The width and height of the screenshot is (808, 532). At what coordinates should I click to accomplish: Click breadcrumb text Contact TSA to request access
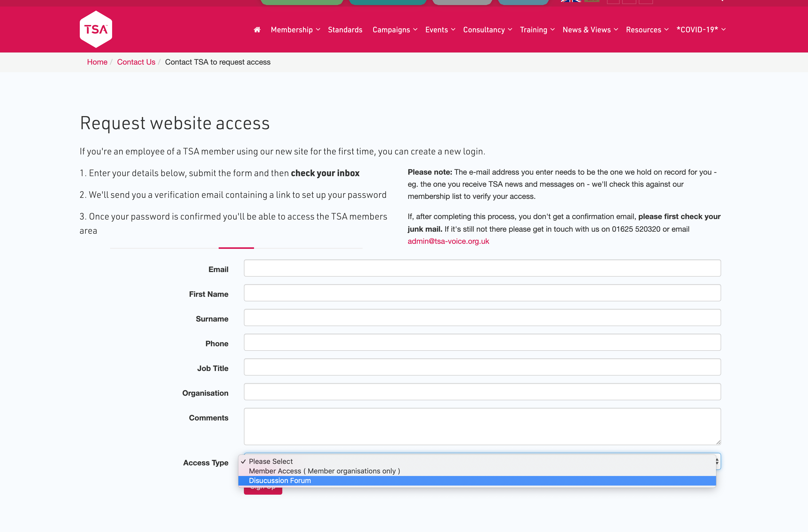click(218, 62)
